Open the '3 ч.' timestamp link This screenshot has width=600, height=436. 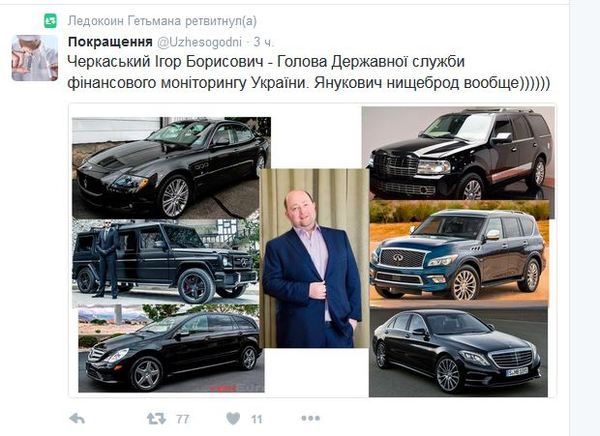pyautogui.click(x=264, y=42)
